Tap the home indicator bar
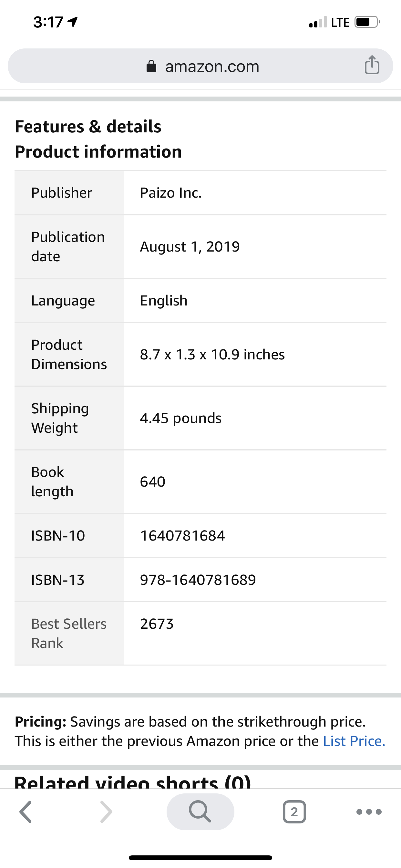The width and height of the screenshot is (401, 868). [x=200, y=858]
